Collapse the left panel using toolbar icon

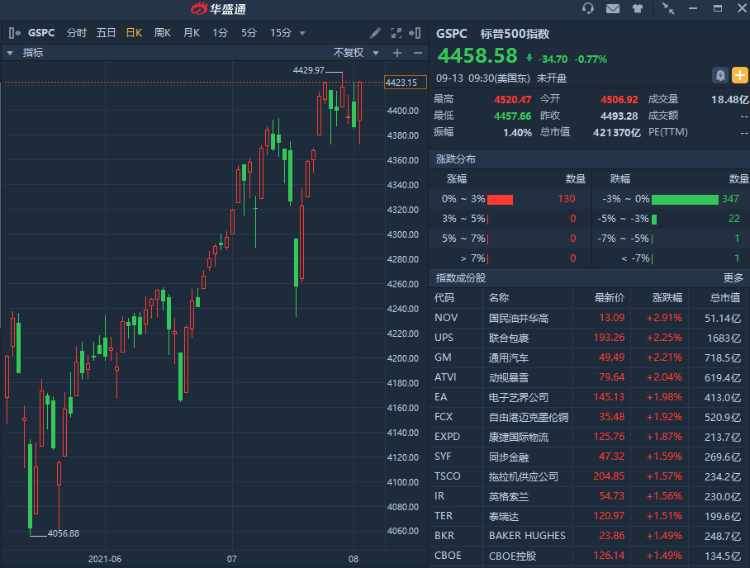[11, 32]
